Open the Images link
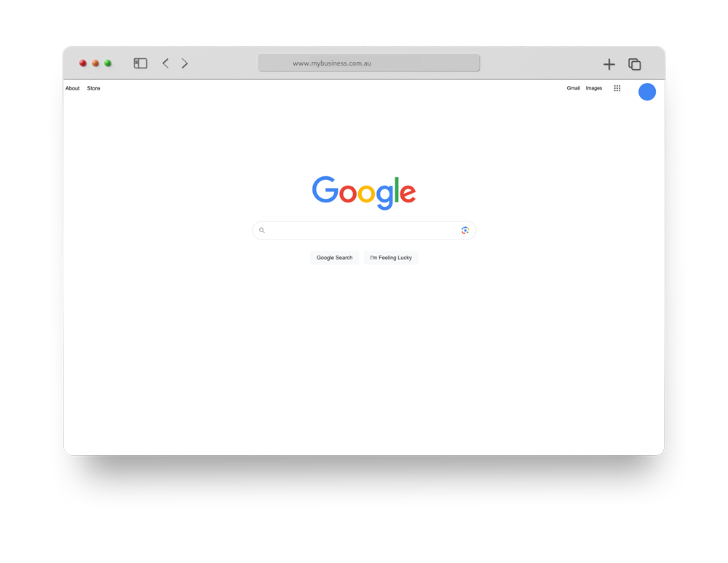The image size is (728, 563). (x=593, y=88)
